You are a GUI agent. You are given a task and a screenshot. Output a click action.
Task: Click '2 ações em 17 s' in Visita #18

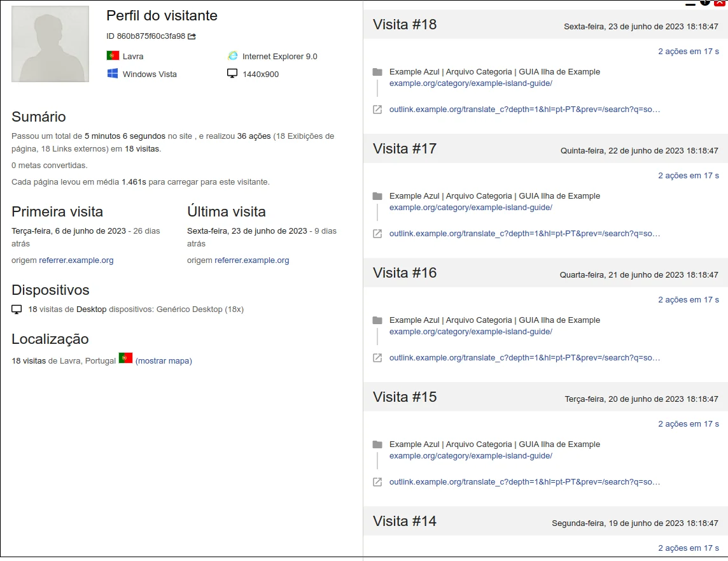tap(689, 52)
